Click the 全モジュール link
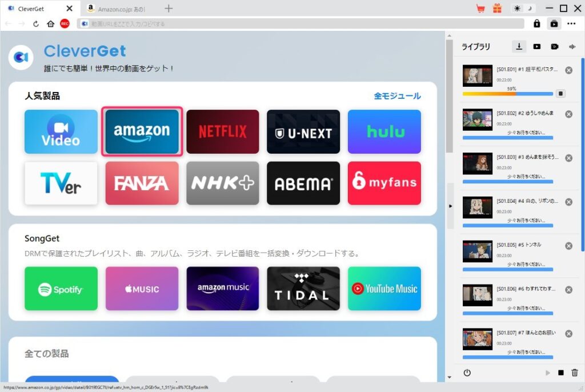Image resolution: width=585 pixels, height=392 pixels. [x=397, y=96]
